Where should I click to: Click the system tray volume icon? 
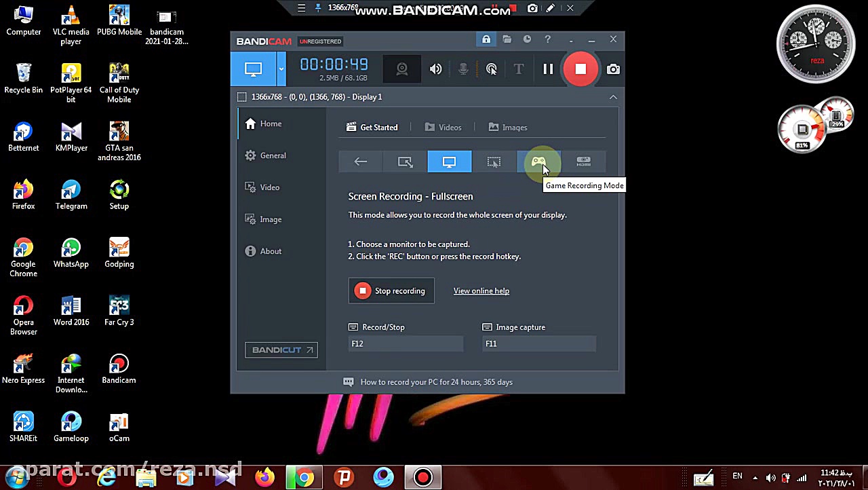click(772, 478)
